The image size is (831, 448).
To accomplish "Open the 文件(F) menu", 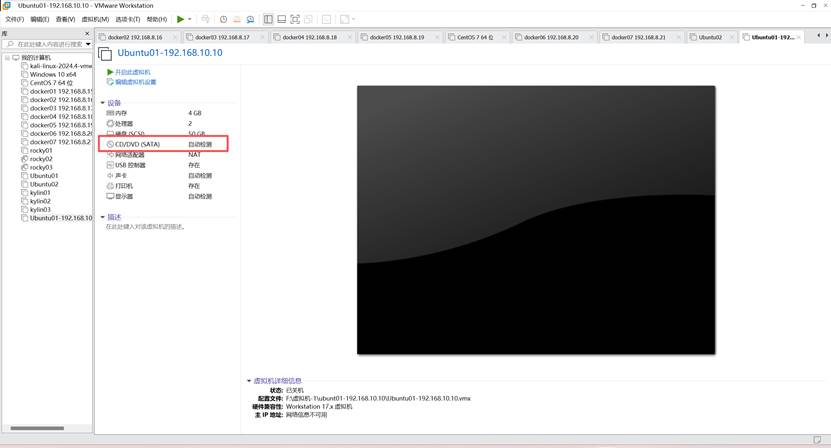I will pos(14,19).
